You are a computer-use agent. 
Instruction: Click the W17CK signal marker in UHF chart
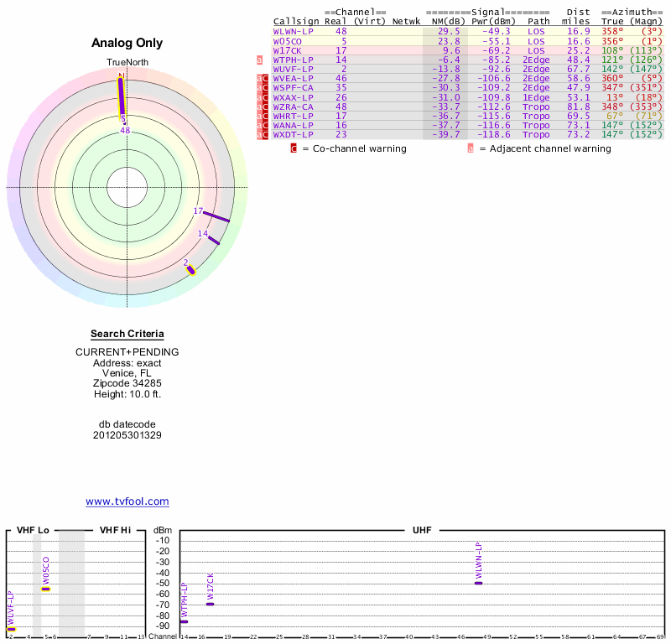(211, 605)
